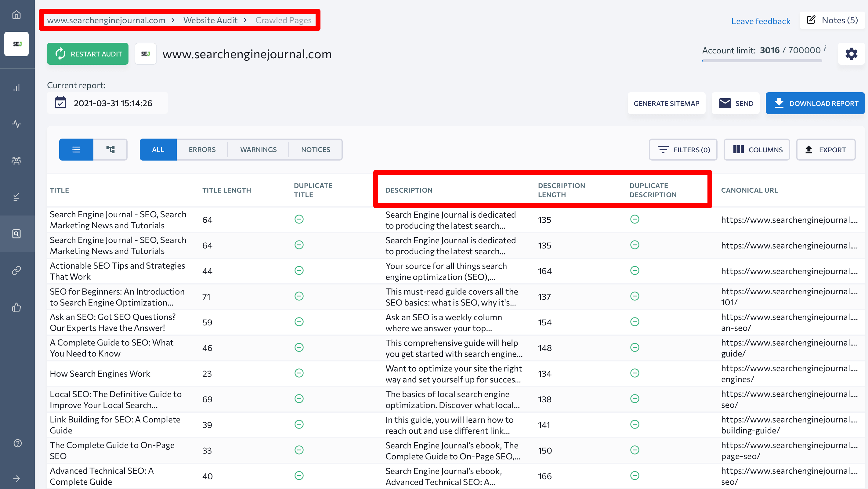
Task: Open the bar chart rankings sidebar icon
Action: point(16,88)
